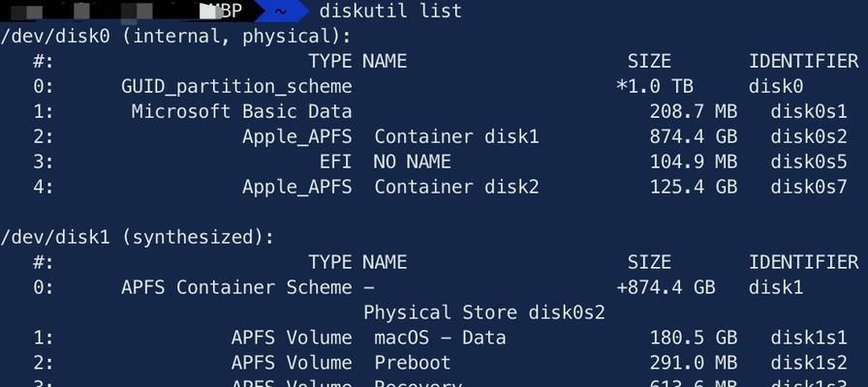
Task: Click identifier disk0s7
Action: tap(809, 187)
